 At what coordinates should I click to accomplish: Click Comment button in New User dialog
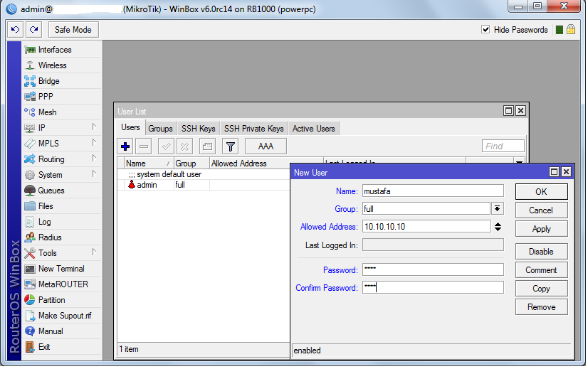[541, 270]
